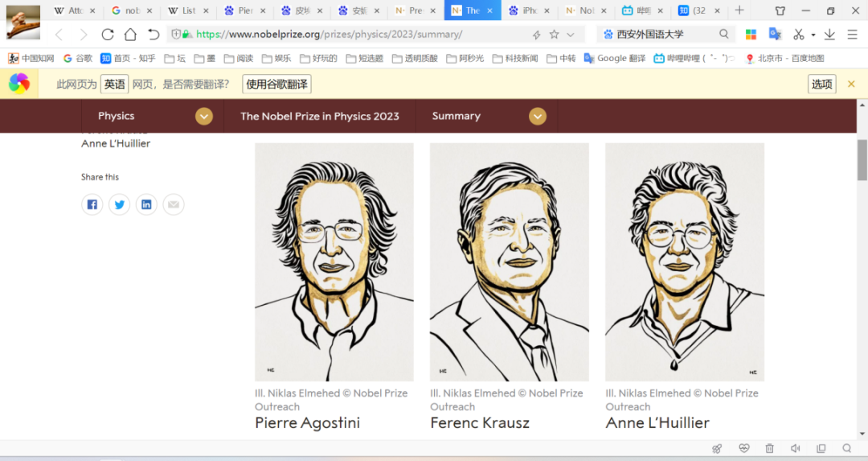Open The Nobel Prize in Physics 2023 link
Screen dimensions: 868x461
pos(319,116)
